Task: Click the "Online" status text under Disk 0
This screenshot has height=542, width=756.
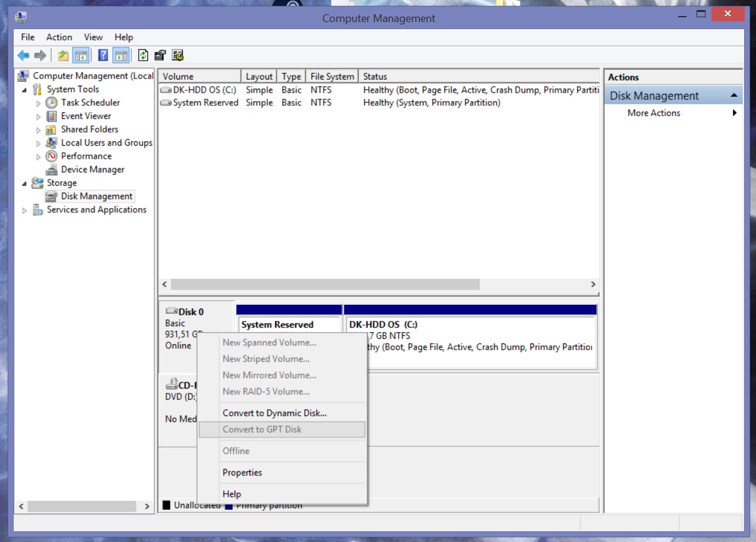Action: pyautogui.click(x=178, y=345)
